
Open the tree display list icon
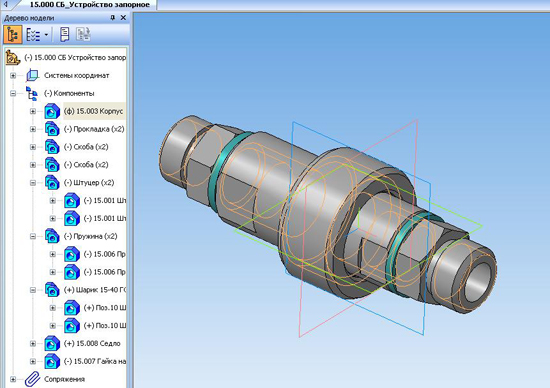(x=34, y=35)
